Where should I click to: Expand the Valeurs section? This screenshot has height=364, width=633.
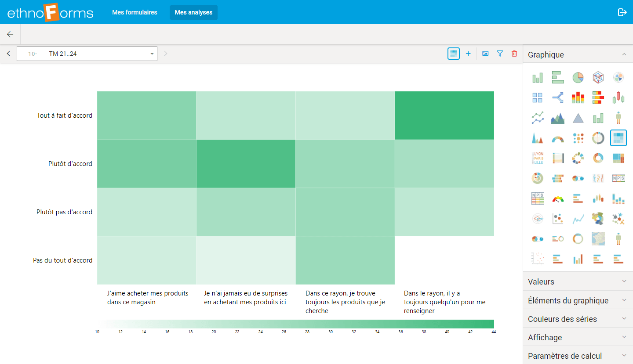click(578, 281)
